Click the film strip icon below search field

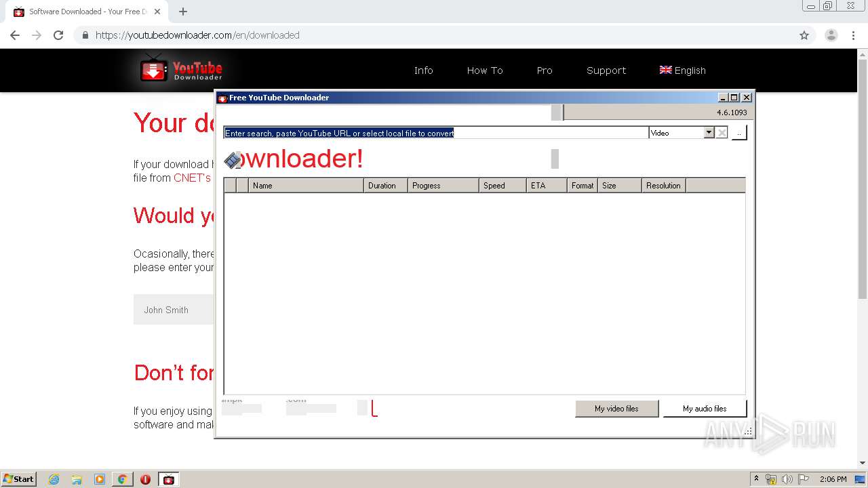[233, 160]
